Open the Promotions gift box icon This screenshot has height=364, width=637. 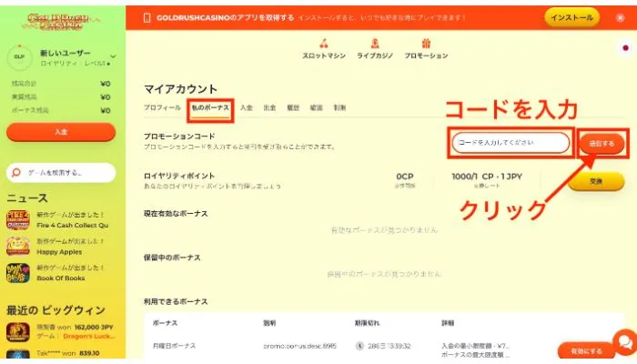click(425, 44)
